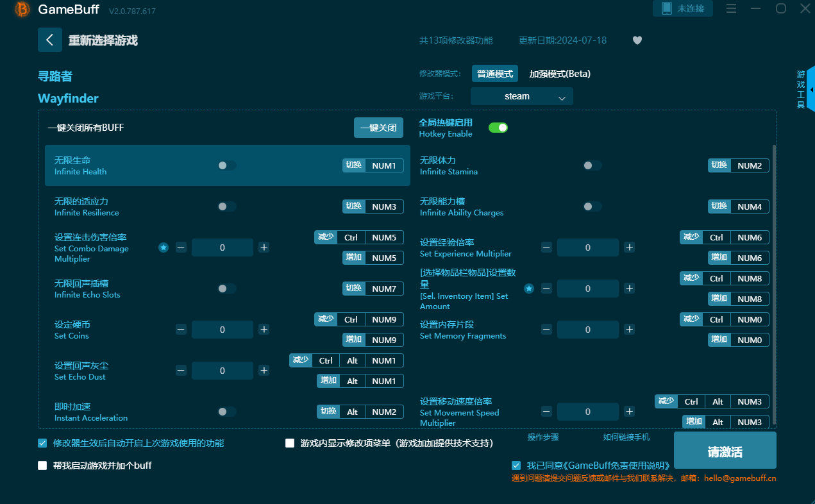Favorite the trainer with the heart icon
Screen dimensions: 815x504
[637, 40]
